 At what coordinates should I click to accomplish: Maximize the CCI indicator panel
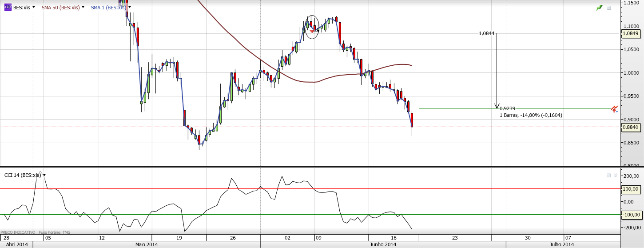(x=608, y=176)
